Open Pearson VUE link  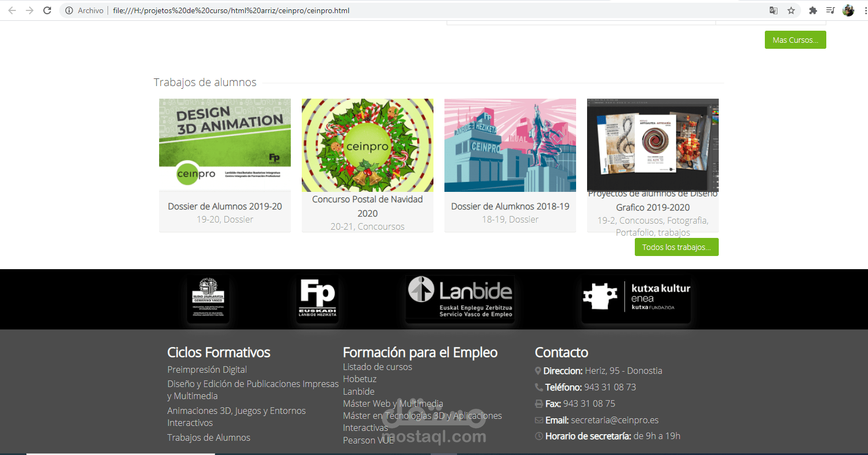368,440
